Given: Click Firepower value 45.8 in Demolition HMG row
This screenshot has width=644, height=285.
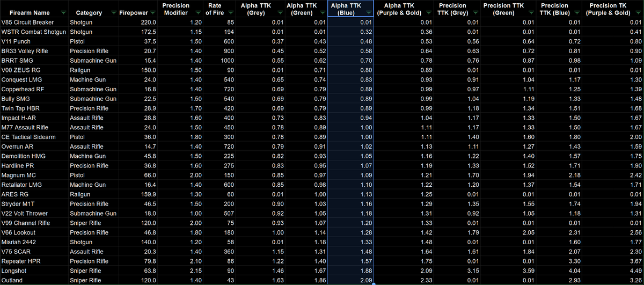Looking at the screenshot, I should point(150,156).
